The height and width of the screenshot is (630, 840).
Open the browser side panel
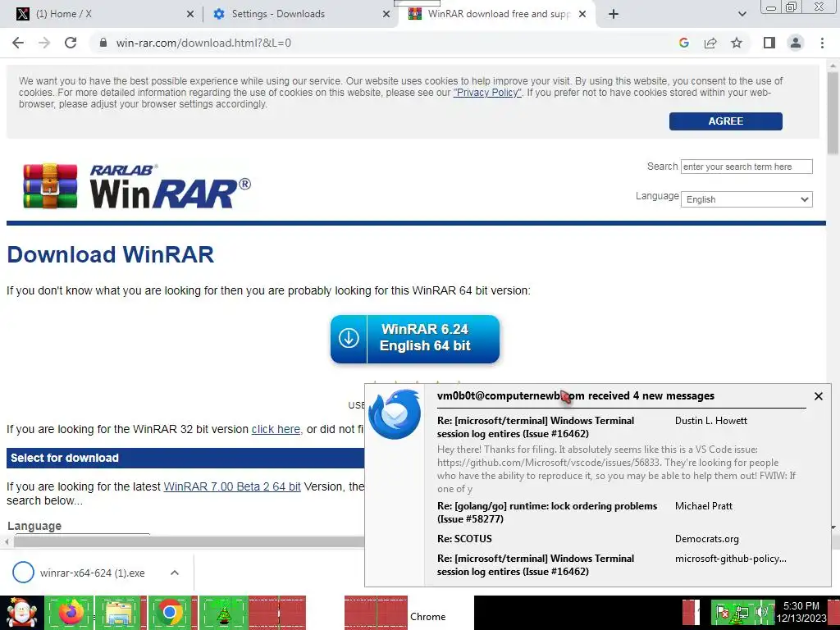[769, 43]
